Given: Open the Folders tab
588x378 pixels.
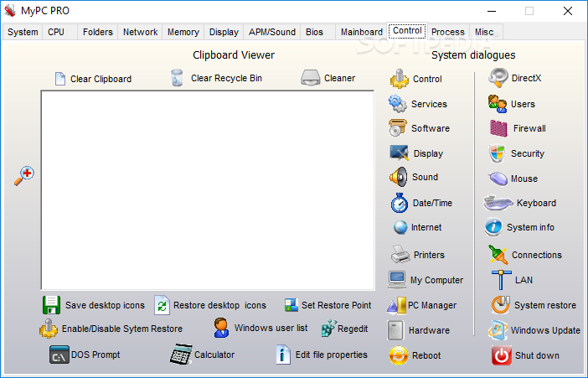Looking at the screenshot, I should coord(97,32).
